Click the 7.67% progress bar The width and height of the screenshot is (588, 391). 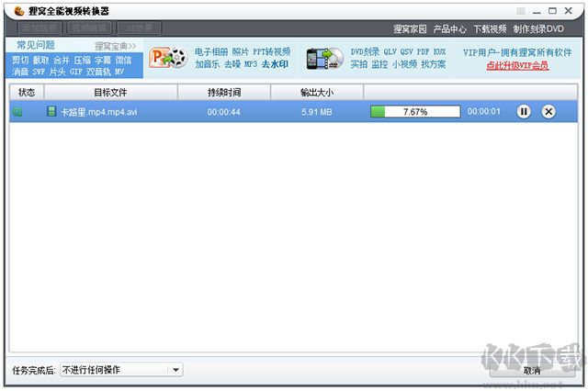point(415,112)
